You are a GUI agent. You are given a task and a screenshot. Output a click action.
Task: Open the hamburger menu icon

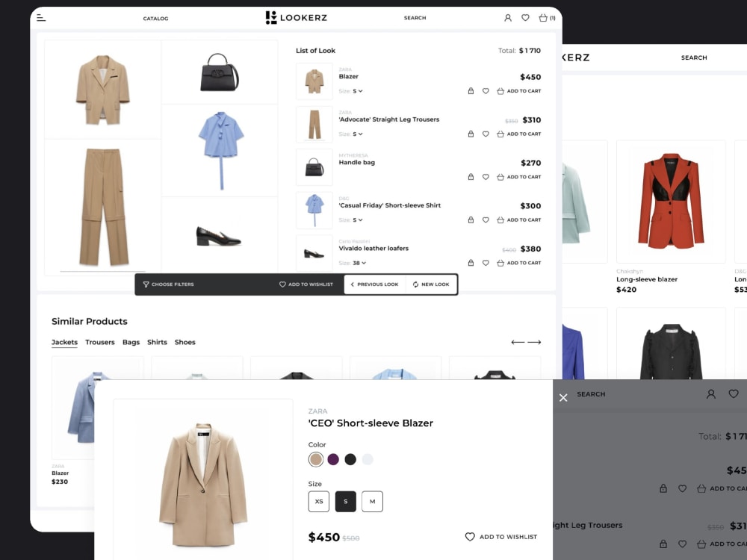[41, 18]
